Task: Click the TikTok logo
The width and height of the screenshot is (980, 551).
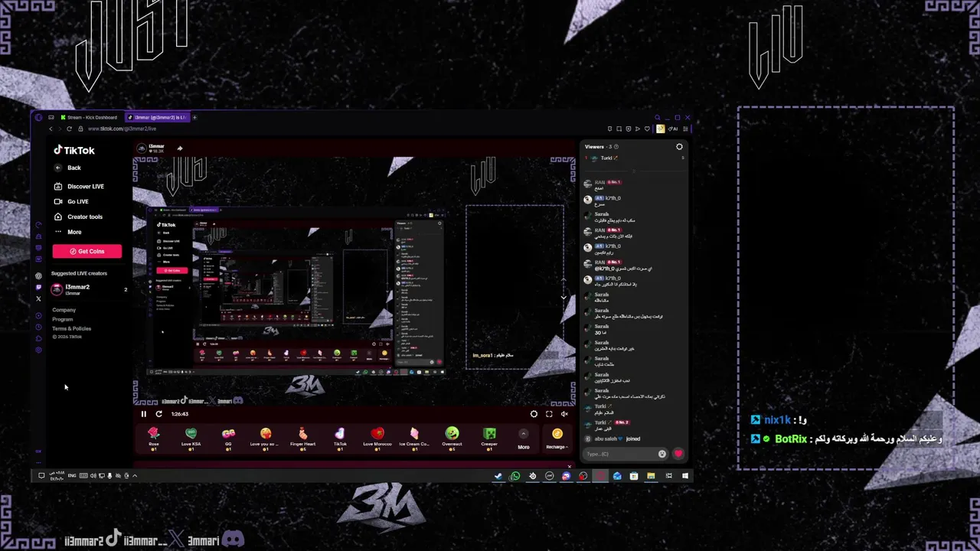Action: [x=74, y=151]
